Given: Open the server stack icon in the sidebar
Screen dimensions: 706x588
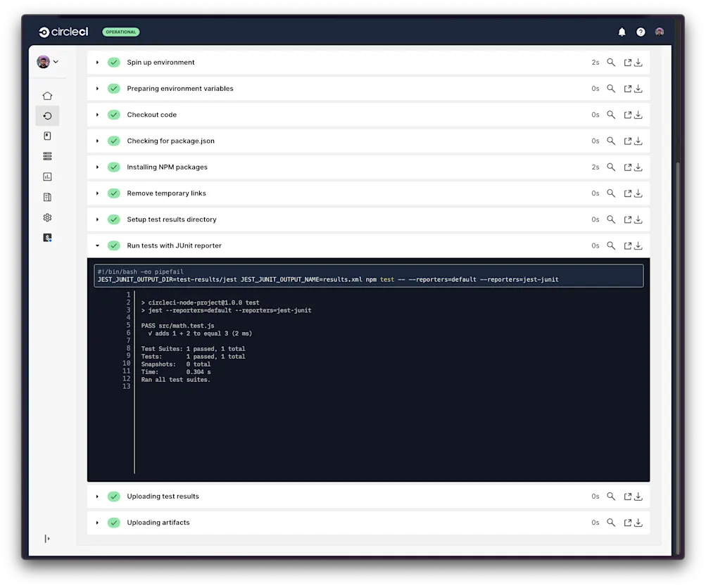Looking at the screenshot, I should 47,155.
